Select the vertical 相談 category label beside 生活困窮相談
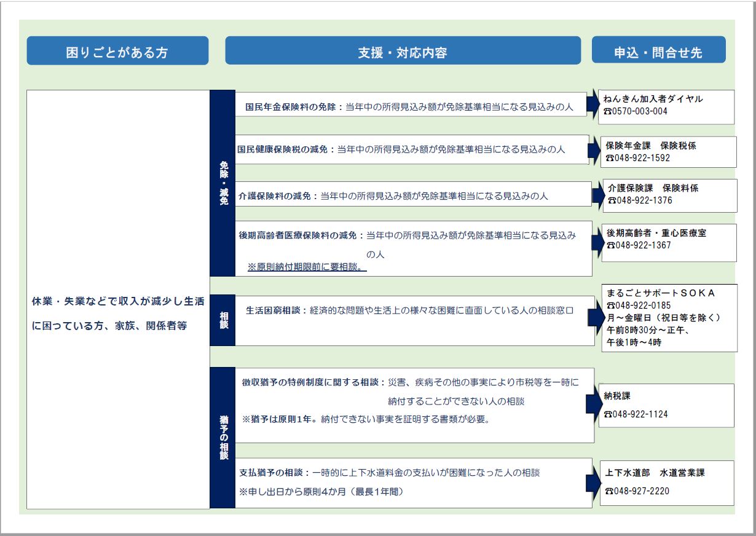The image size is (756, 536). [223, 320]
